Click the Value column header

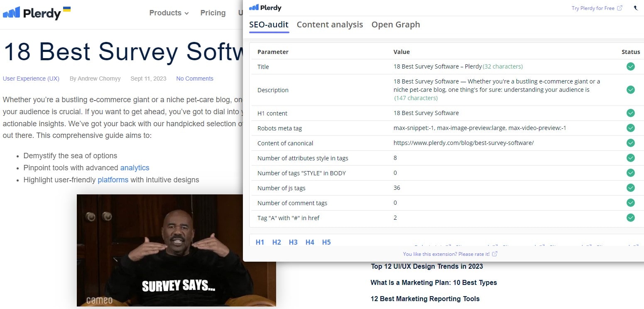point(402,52)
